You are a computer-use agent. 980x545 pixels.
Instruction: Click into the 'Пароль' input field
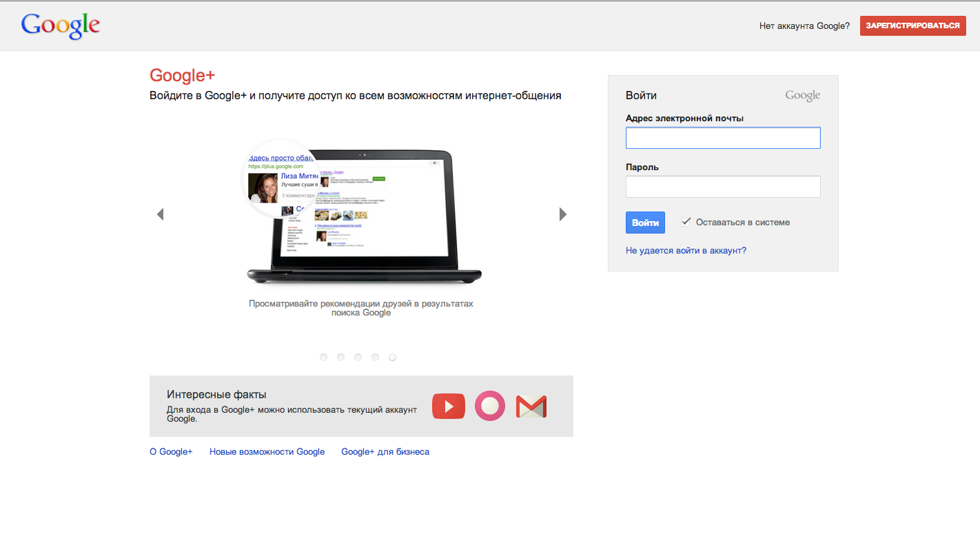click(723, 187)
